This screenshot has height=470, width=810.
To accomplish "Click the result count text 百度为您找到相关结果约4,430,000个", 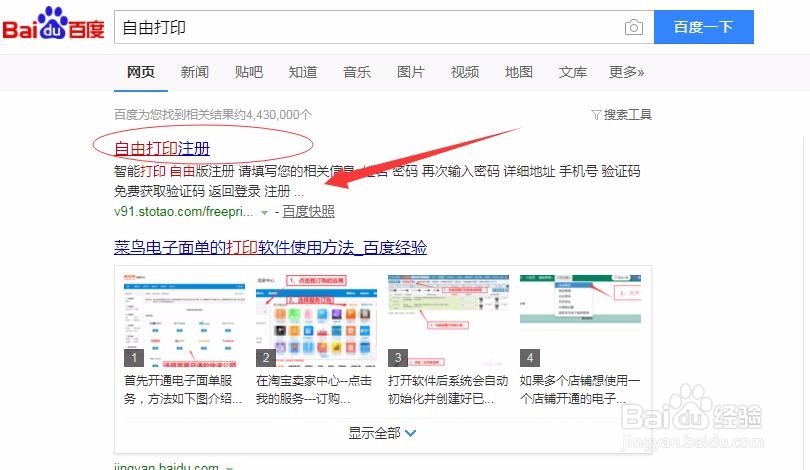I will click(213, 115).
